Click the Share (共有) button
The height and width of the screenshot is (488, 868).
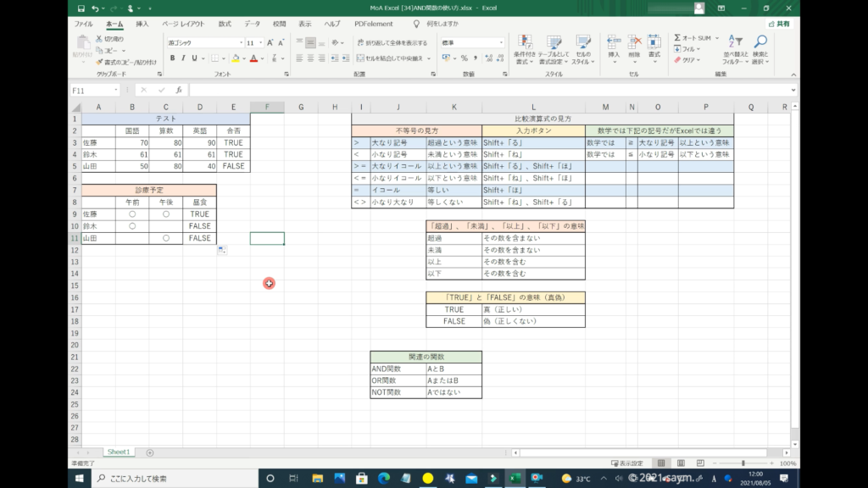(x=777, y=24)
